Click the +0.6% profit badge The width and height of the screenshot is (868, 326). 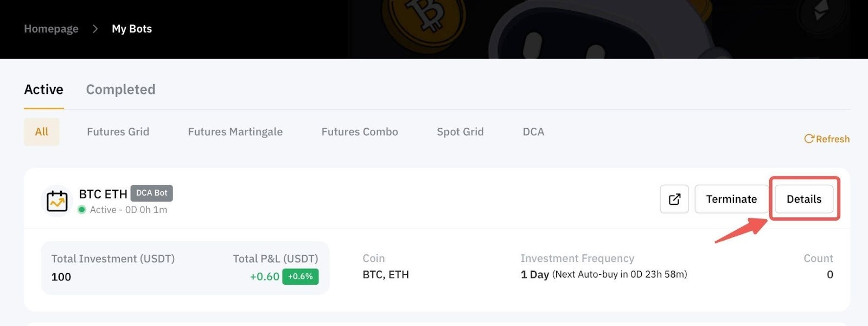pos(301,277)
